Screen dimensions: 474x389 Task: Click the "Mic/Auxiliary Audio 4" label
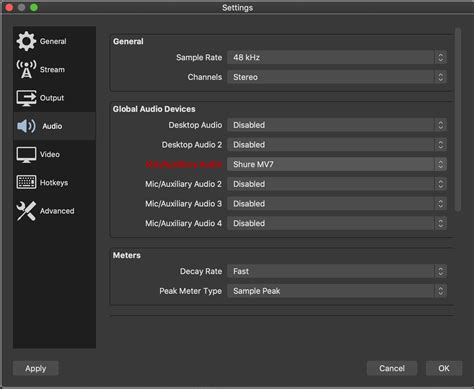183,223
